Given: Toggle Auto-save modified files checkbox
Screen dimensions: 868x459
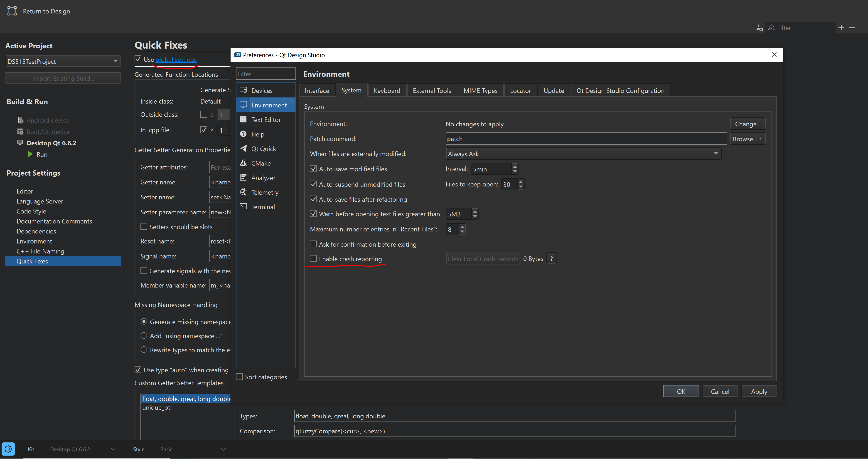Looking at the screenshot, I should (x=313, y=169).
